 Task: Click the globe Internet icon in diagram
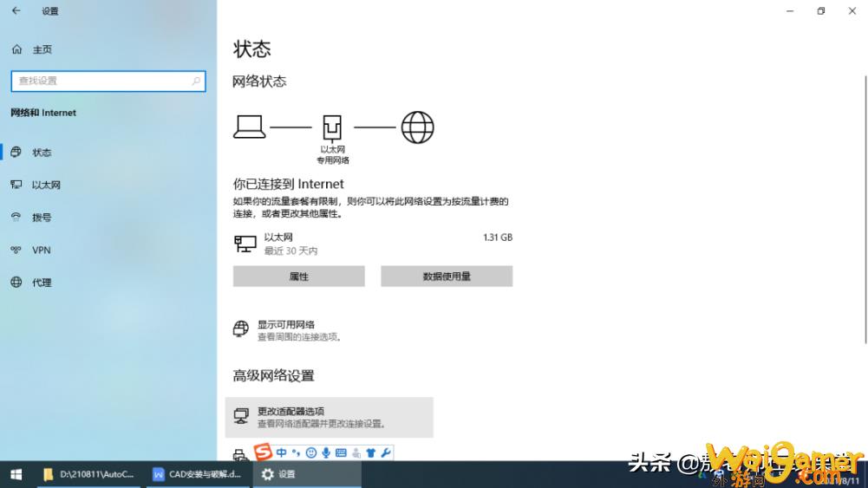click(417, 127)
